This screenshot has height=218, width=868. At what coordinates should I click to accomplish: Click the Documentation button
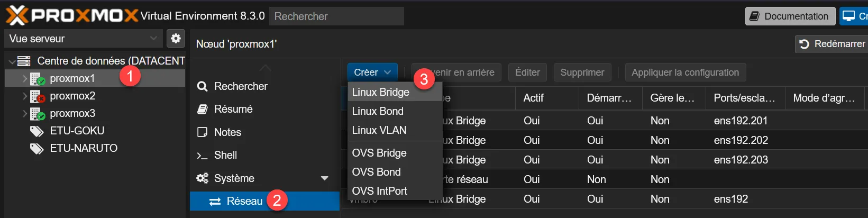point(790,16)
